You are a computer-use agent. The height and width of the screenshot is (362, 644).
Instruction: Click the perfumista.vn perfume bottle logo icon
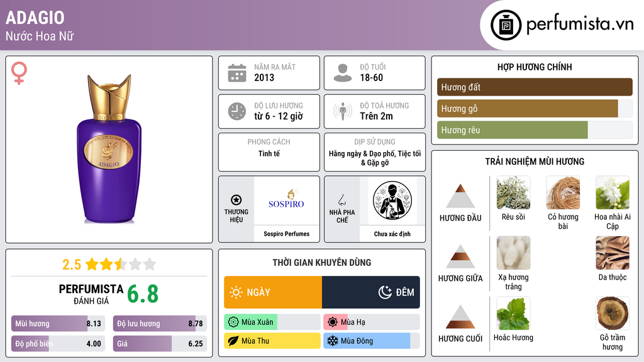(506, 25)
